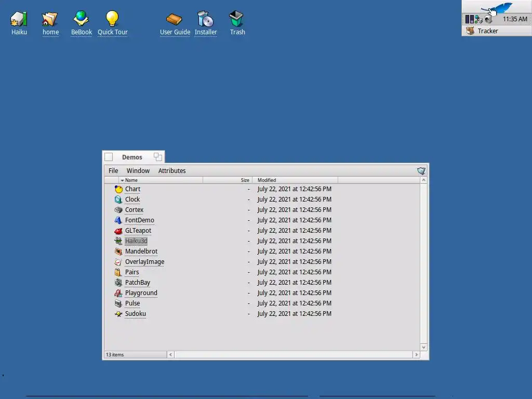Sort by the Size column header
This screenshot has height=399, width=532.
click(228, 180)
